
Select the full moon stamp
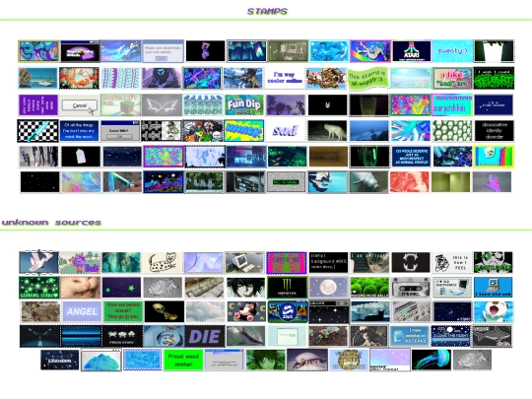pos(329,288)
